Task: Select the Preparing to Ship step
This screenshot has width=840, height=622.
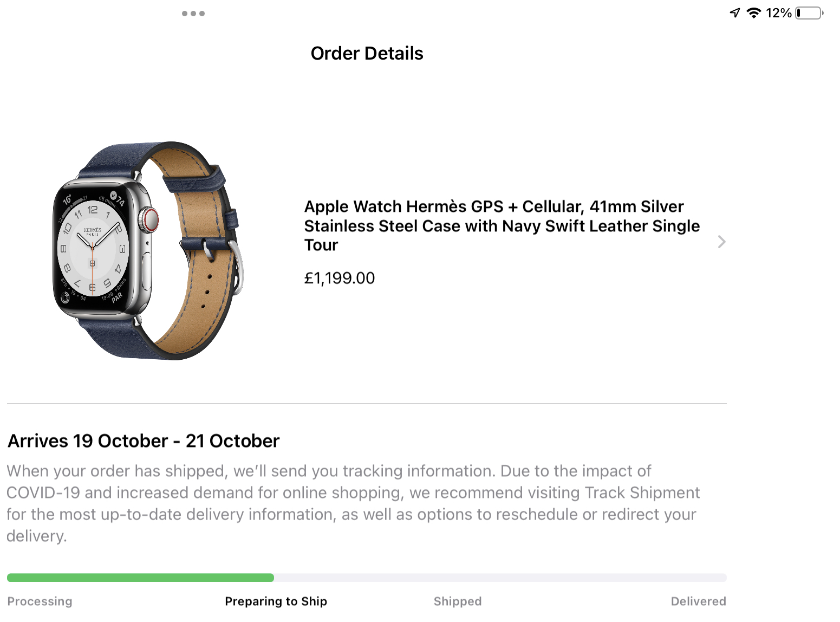Action: point(276,601)
